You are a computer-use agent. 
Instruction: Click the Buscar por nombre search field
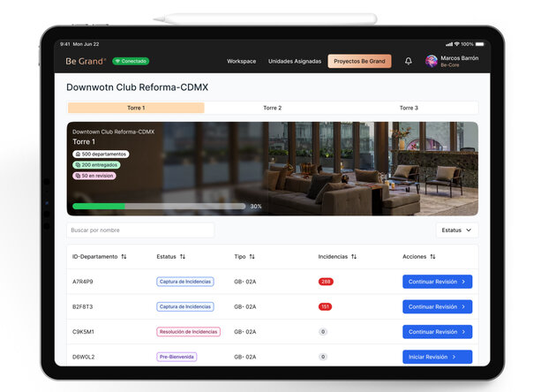coord(140,230)
